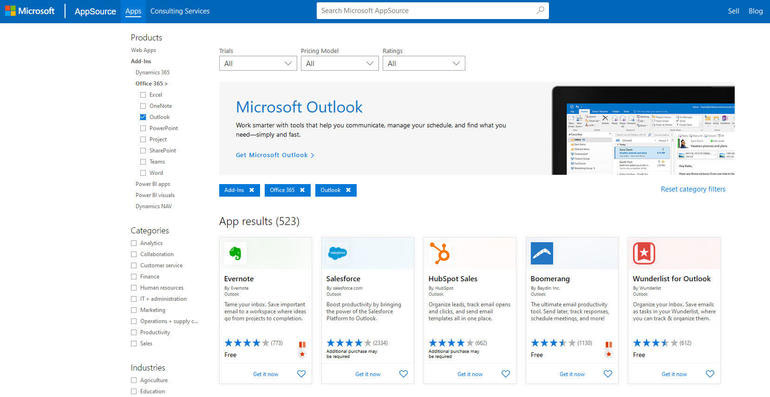Open the Ratings filter dropdown
Viewport: 770px width, 397px height.
pyautogui.click(x=424, y=63)
